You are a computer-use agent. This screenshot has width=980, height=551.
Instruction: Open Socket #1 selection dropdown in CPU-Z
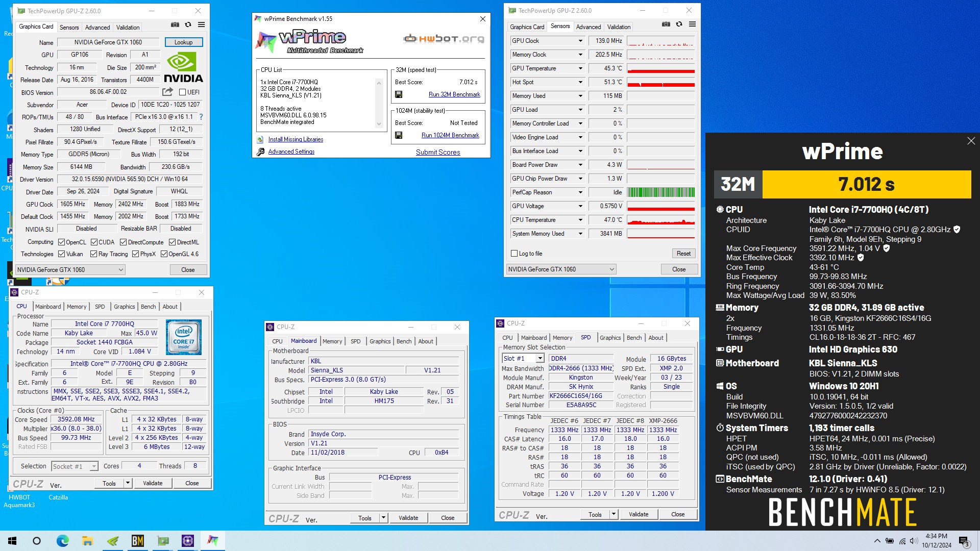[x=75, y=466]
